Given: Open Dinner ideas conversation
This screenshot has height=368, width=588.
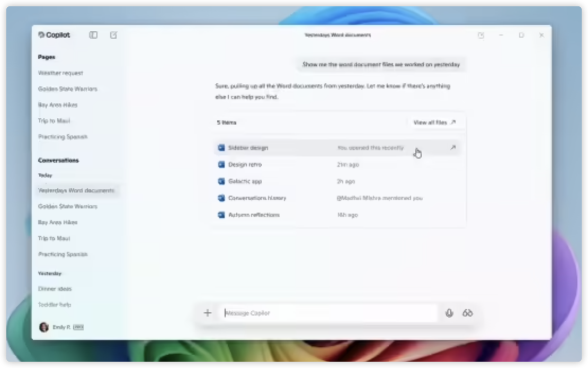Looking at the screenshot, I should 55,289.
